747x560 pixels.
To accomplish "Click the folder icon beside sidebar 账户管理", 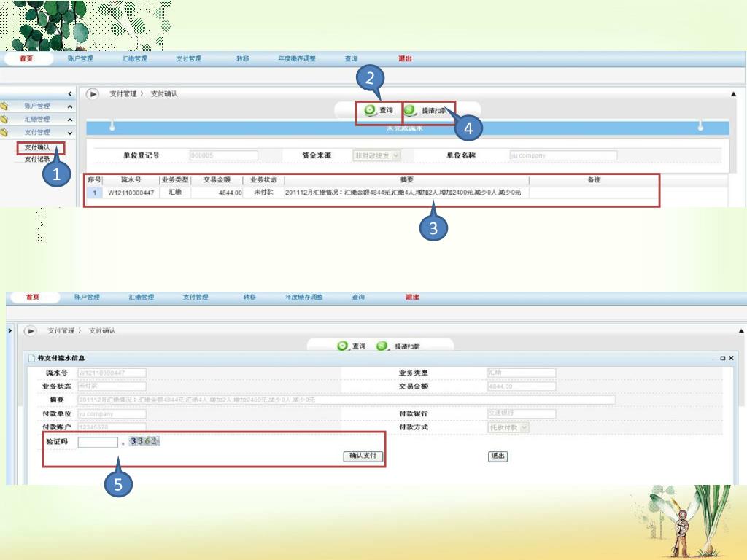I will click(4, 106).
